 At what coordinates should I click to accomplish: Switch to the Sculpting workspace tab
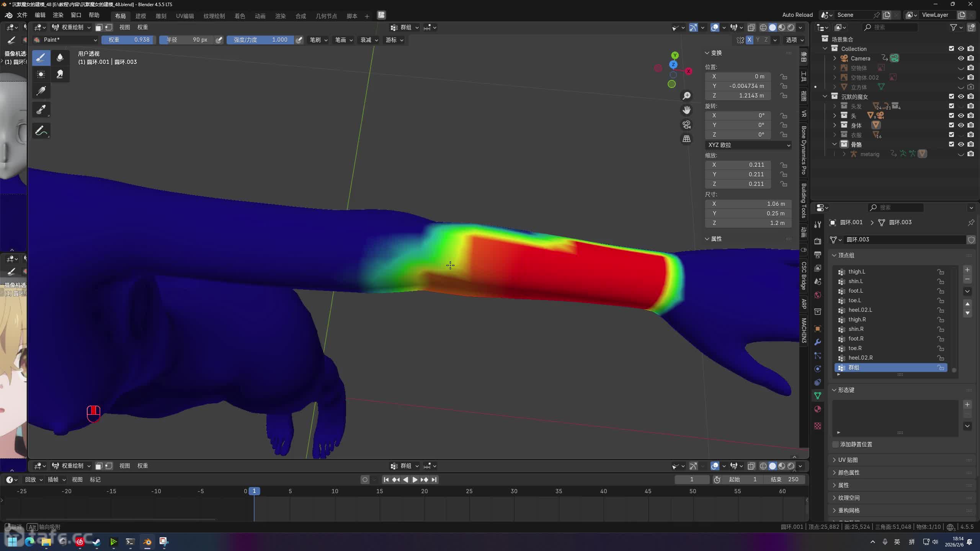pyautogui.click(x=161, y=16)
